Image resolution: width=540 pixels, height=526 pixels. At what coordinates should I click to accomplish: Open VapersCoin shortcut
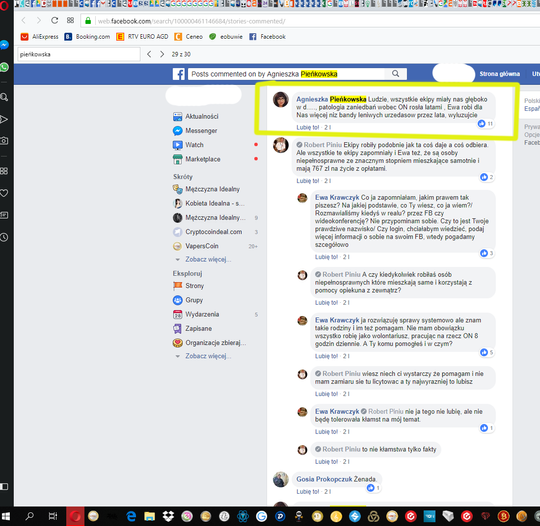coord(195,246)
